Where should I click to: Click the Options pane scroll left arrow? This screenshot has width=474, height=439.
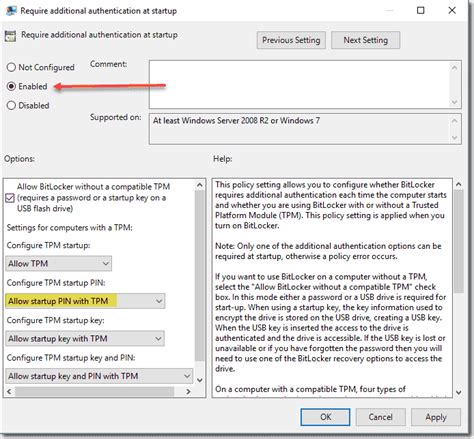click(x=9, y=391)
